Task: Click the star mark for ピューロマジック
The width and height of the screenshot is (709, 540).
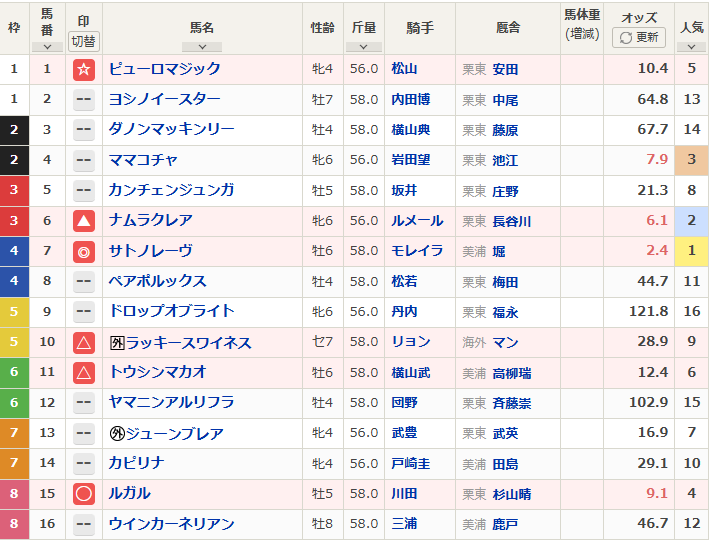Action: [x=84, y=69]
